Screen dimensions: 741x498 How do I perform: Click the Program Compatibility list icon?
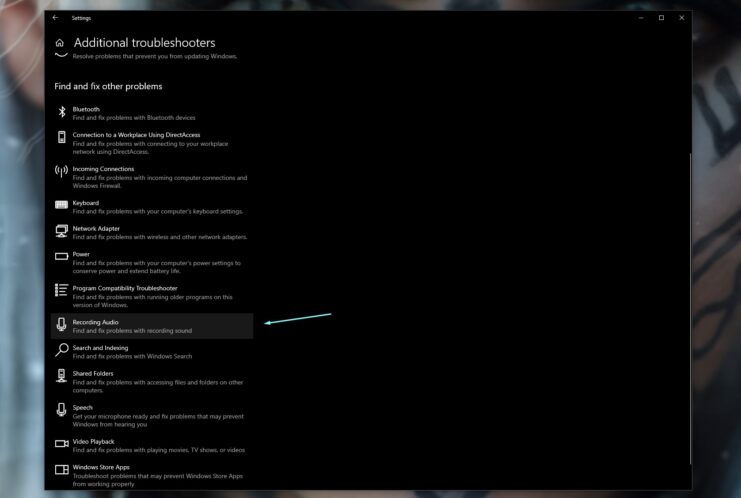[61, 290]
